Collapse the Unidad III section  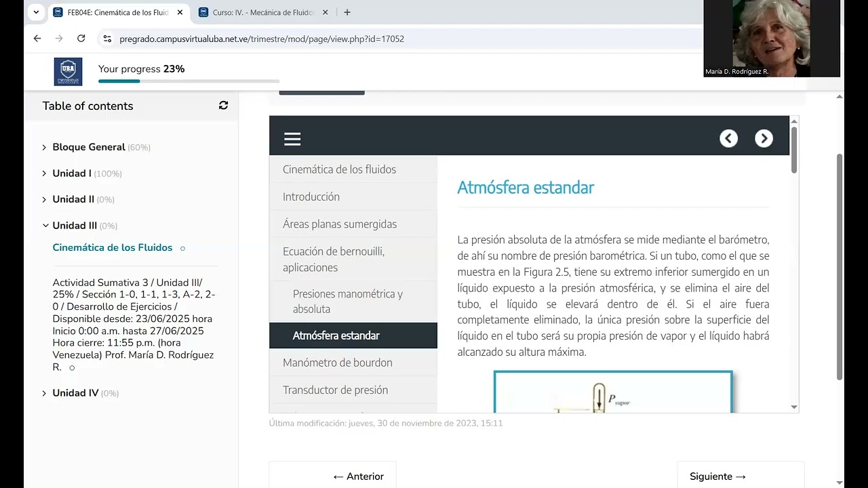click(x=45, y=226)
